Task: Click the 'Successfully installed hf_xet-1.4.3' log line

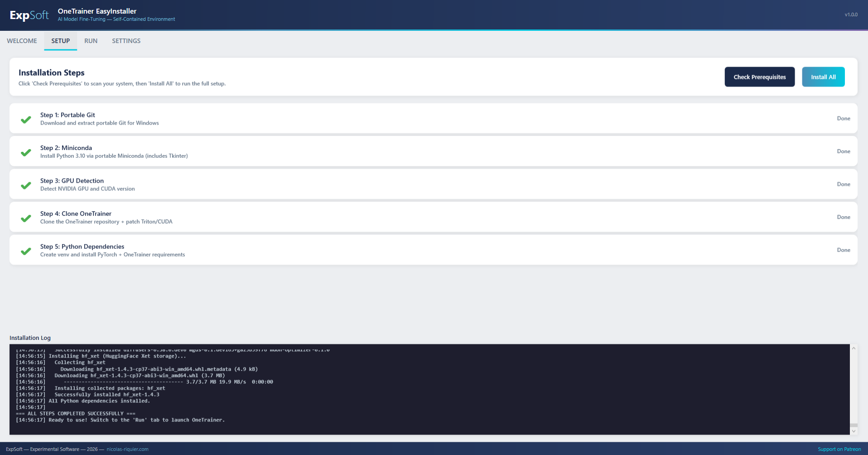Action: pyautogui.click(x=87, y=395)
